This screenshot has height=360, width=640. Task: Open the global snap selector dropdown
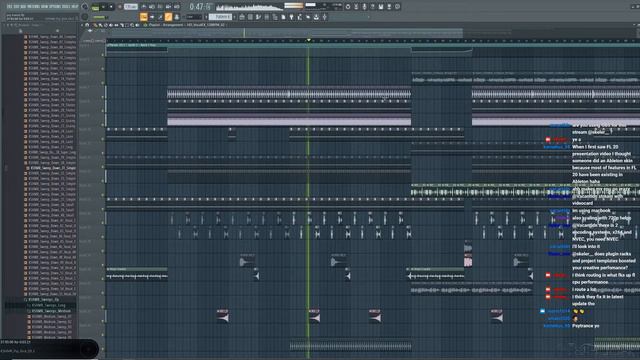[x=194, y=17]
